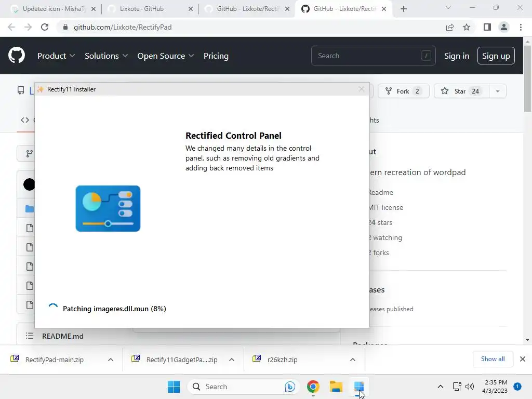Open RectifyPad-main.zip download
This screenshot has width=532, height=399.
point(55,360)
